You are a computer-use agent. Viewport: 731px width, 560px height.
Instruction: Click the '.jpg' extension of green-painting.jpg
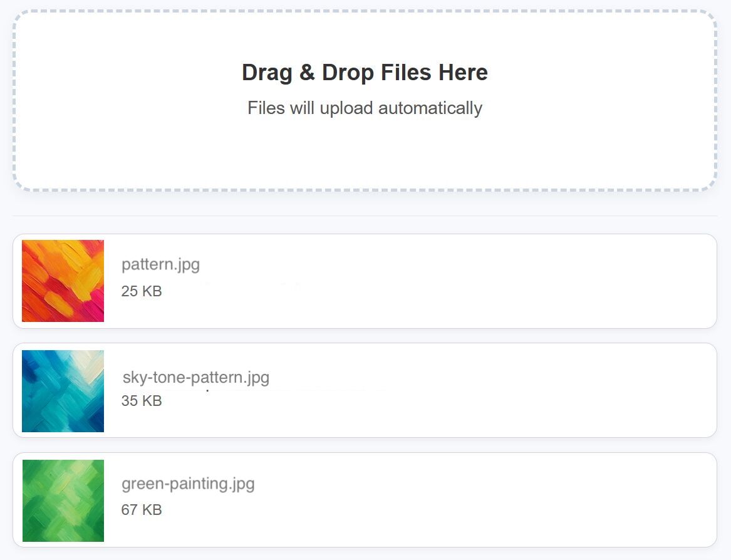241,484
